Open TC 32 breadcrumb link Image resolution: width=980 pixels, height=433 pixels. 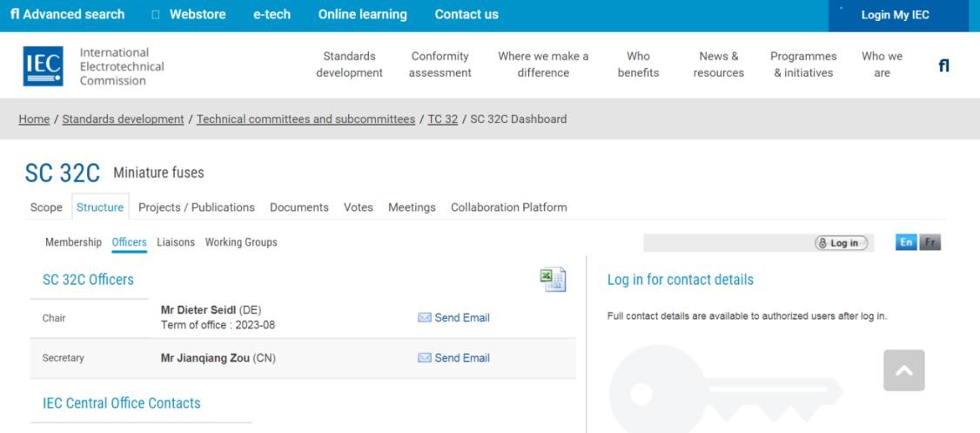click(x=442, y=119)
